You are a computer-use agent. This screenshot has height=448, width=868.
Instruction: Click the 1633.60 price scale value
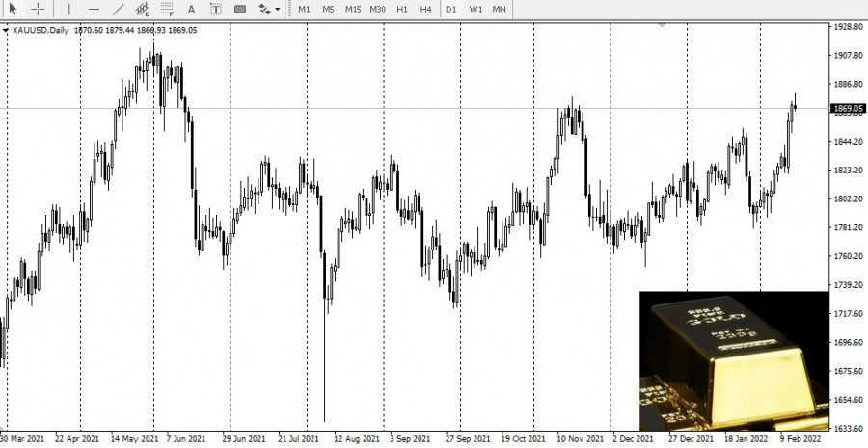pos(849,428)
